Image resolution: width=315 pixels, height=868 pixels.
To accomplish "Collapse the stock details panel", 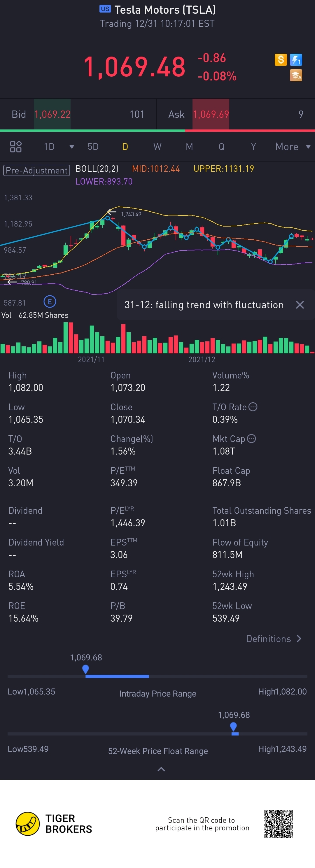I will tap(161, 769).
